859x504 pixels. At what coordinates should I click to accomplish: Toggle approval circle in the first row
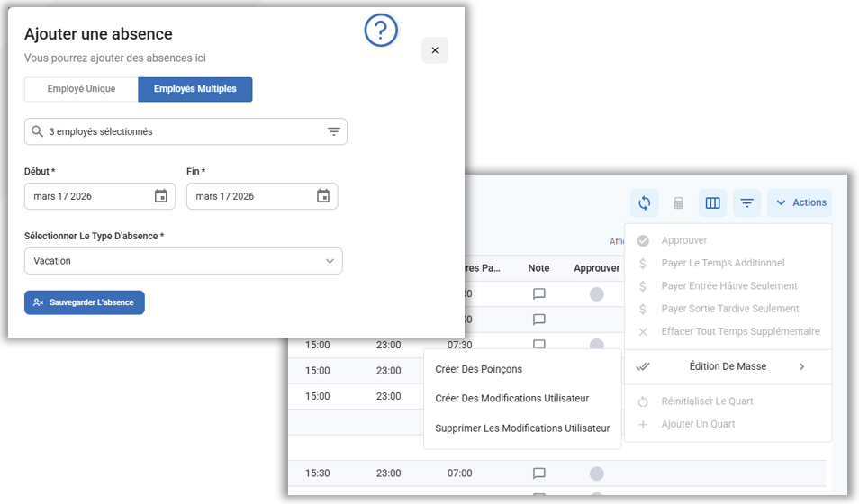596,293
